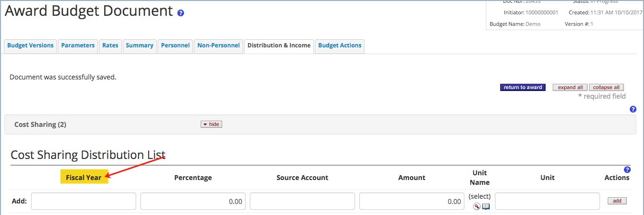
Task: Click the collapse all button
Action: coord(606,88)
